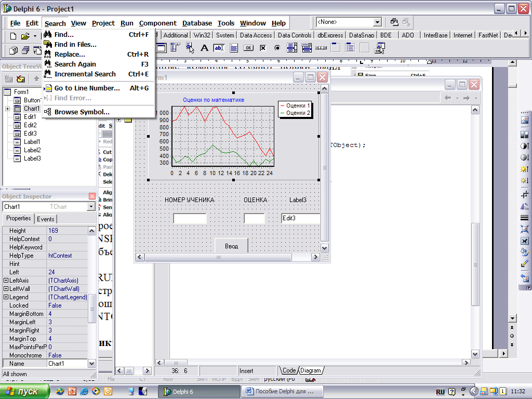Select the RadioGroup component in palette

click(x=350, y=48)
